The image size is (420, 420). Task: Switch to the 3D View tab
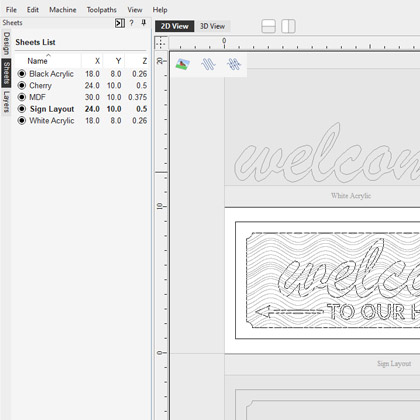tap(212, 26)
